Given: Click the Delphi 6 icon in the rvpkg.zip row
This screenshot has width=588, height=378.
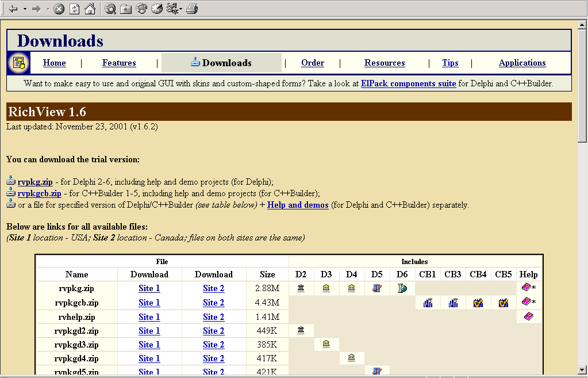Looking at the screenshot, I should coord(402,288).
